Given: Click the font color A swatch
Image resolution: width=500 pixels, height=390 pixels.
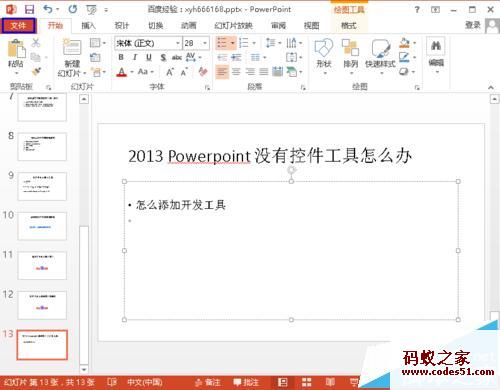Looking at the screenshot, I should 122,72.
